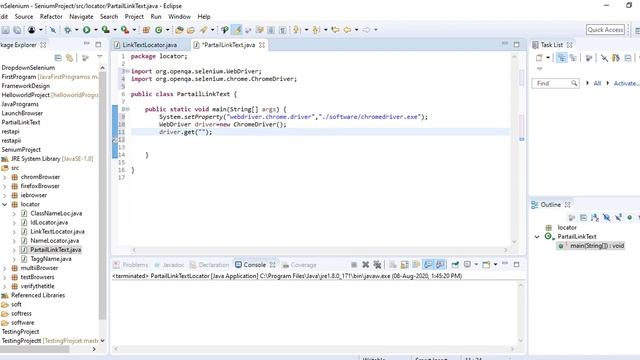The image size is (640, 360).
Task: Click the Run button in the toolbar
Action: 87,30
